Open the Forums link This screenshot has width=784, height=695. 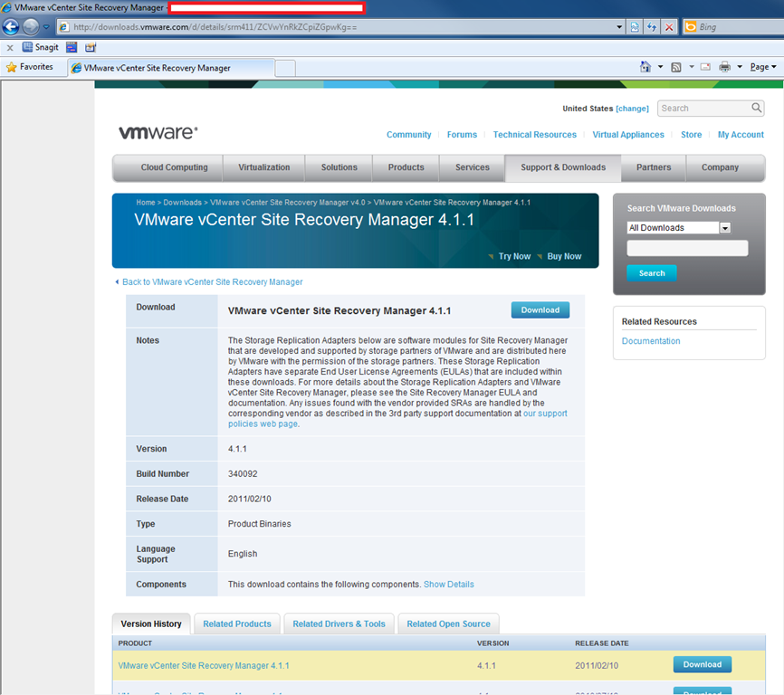pyautogui.click(x=462, y=135)
